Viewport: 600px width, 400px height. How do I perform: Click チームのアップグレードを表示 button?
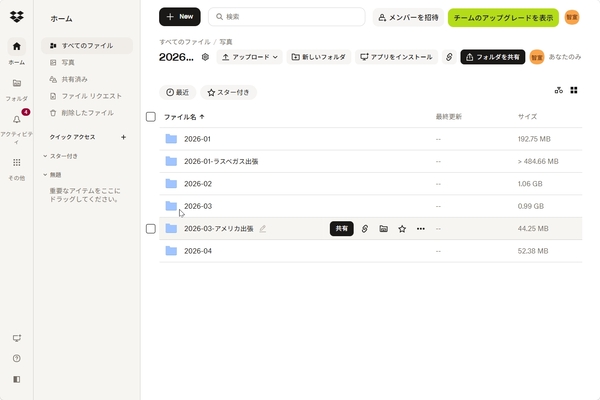503,18
